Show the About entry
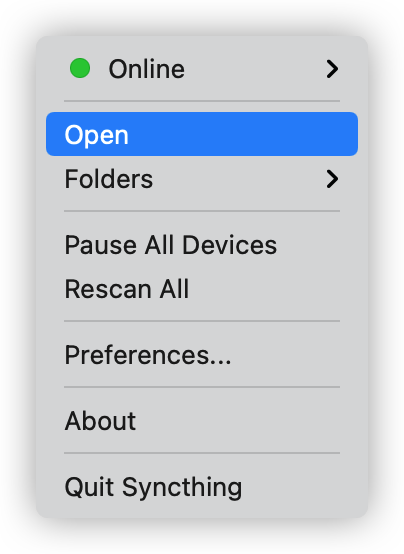This screenshot has width=404, height=554. tap(202, 421)
